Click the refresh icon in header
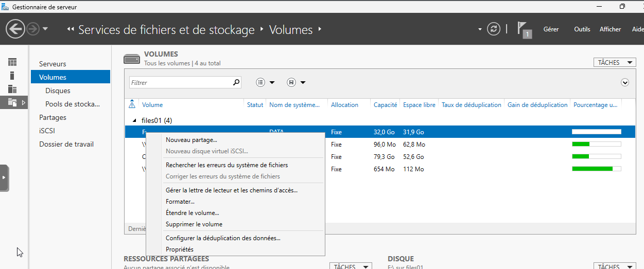644x269 pixels. (493, 29)
